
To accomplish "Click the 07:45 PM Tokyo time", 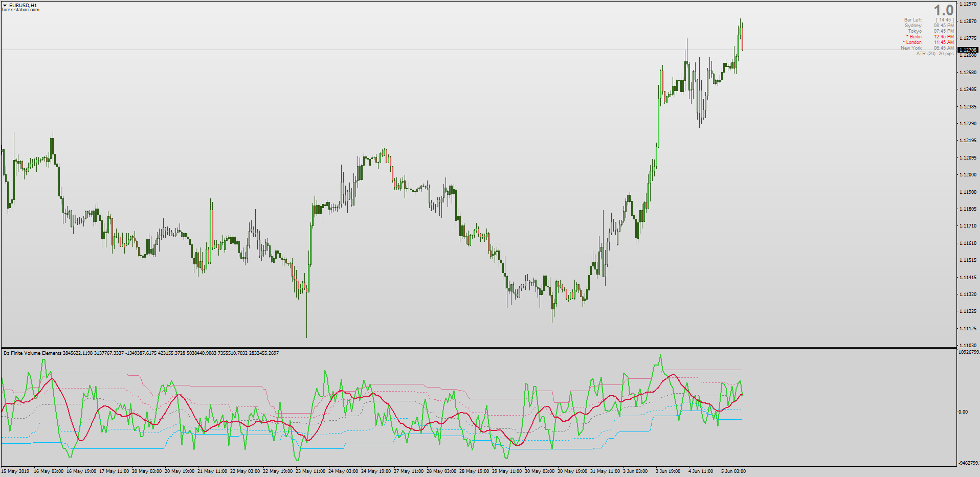I will tap(944, 31).
